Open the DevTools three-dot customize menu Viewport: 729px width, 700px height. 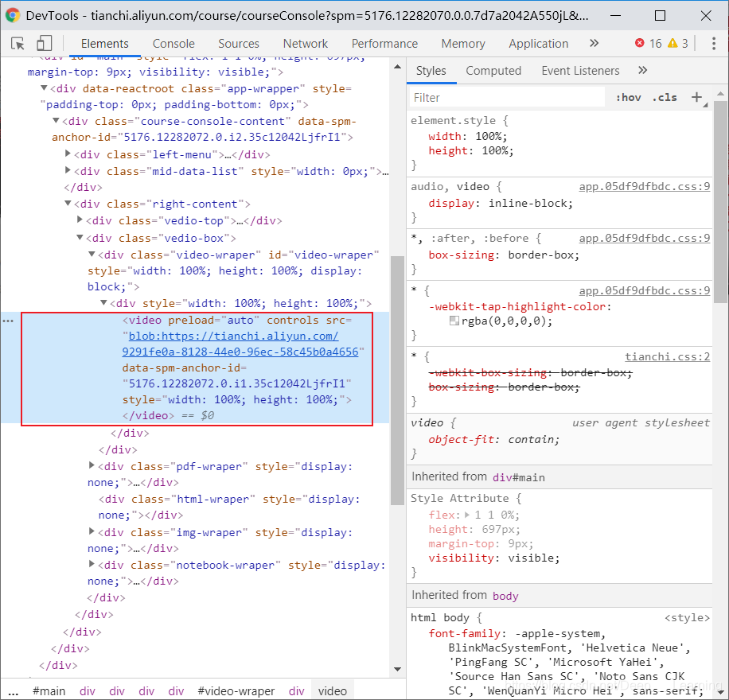click(715, 43)
